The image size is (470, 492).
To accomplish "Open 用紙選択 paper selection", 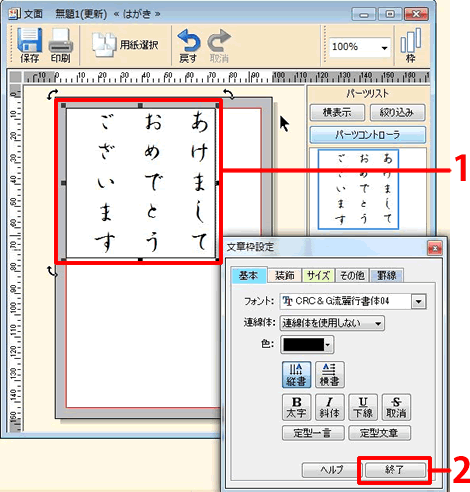I will 125,45.
